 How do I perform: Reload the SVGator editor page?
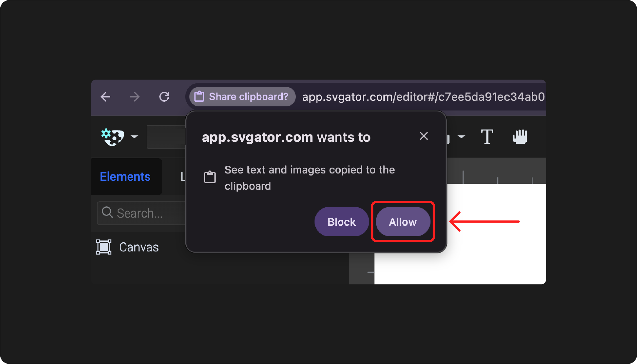tap(164, 97)
